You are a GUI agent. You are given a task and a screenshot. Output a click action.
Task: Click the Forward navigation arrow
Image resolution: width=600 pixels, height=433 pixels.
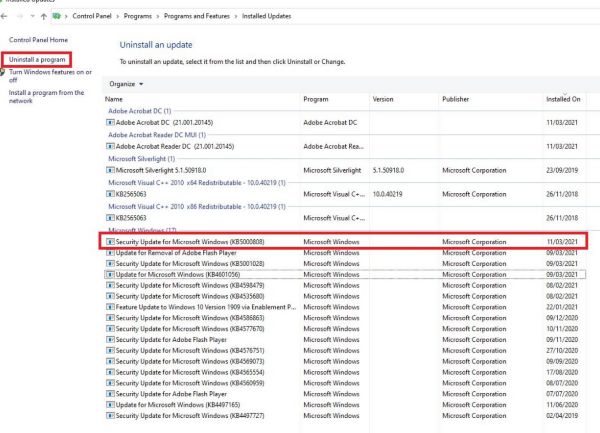21,17
